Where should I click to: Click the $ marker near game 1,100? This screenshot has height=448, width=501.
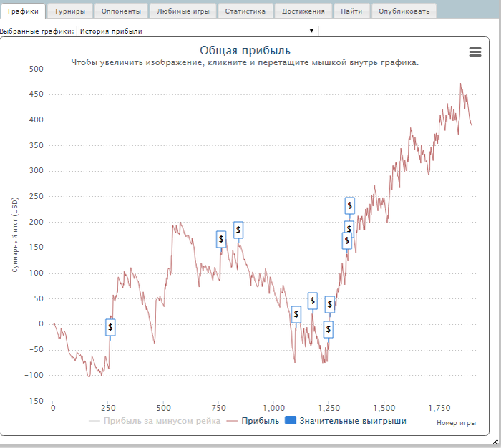(x=296, y=314)
